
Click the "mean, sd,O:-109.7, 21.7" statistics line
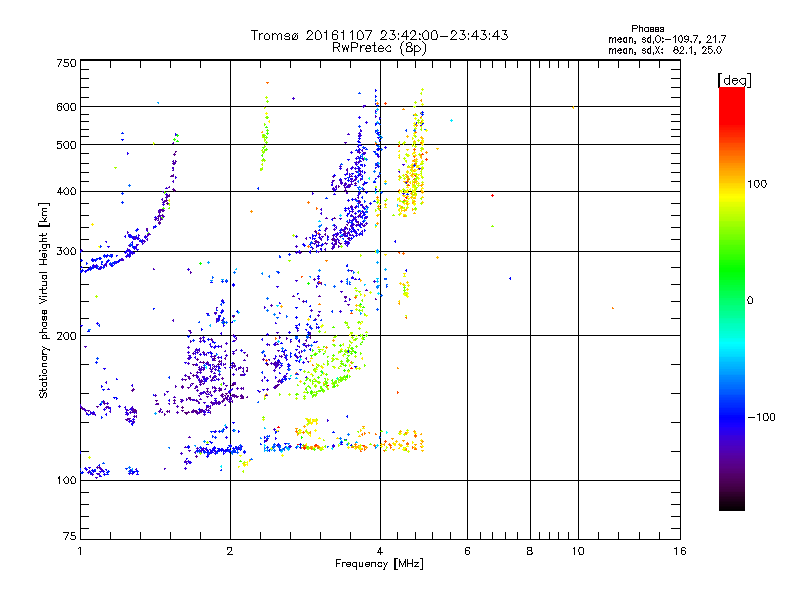tap(667, 39)
